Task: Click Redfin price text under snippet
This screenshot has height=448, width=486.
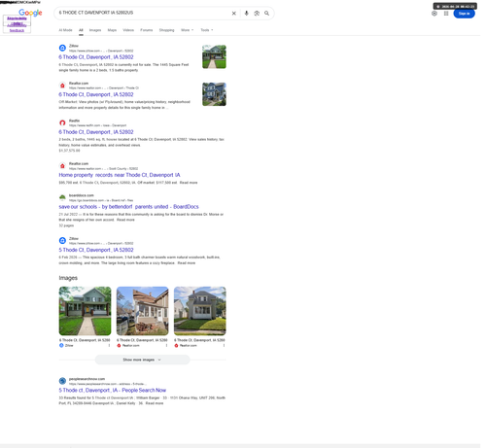Action: (69, 151)
